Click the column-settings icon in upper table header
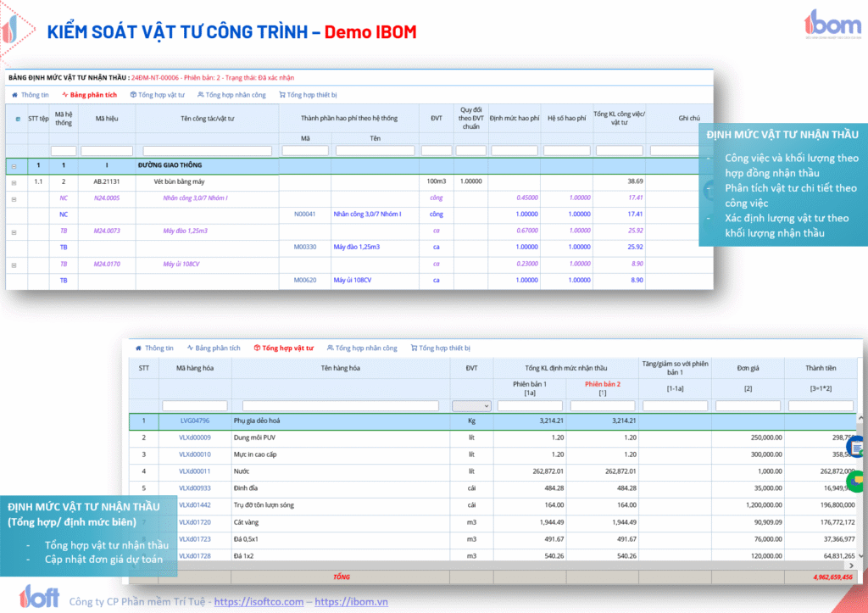 click(x=18, y=119)
